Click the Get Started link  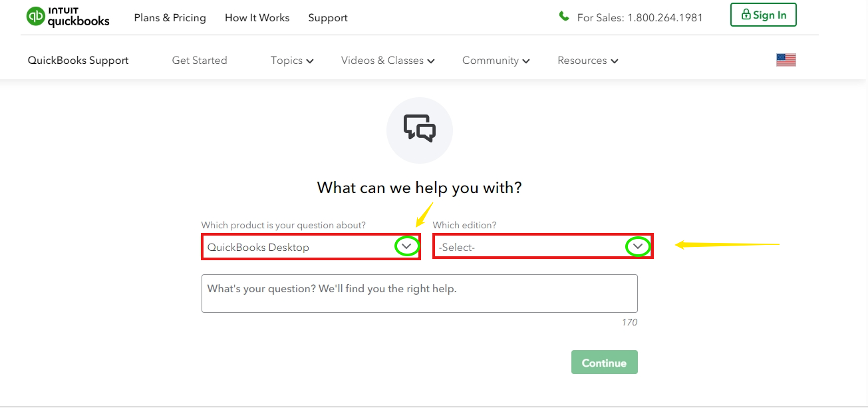pos(200,61)
